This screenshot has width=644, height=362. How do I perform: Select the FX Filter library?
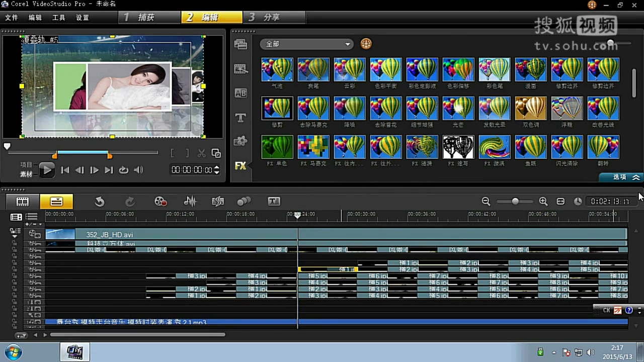click(240, 165)
